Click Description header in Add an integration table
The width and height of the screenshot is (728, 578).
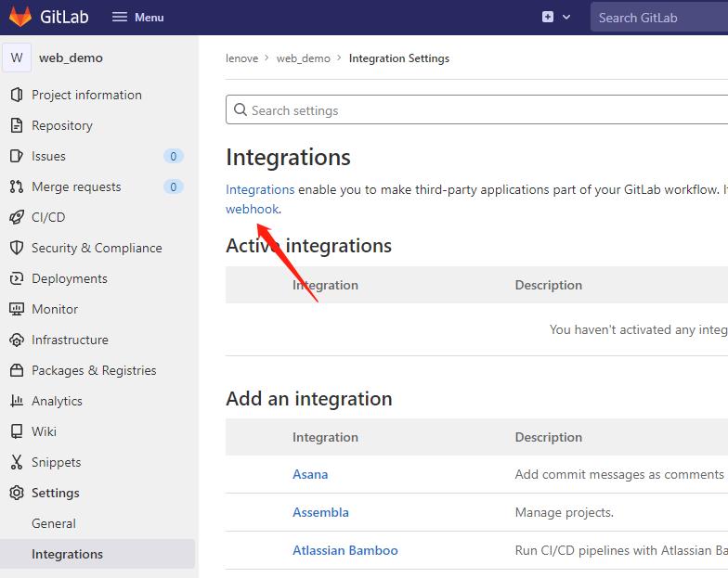[x=549, y=437]
